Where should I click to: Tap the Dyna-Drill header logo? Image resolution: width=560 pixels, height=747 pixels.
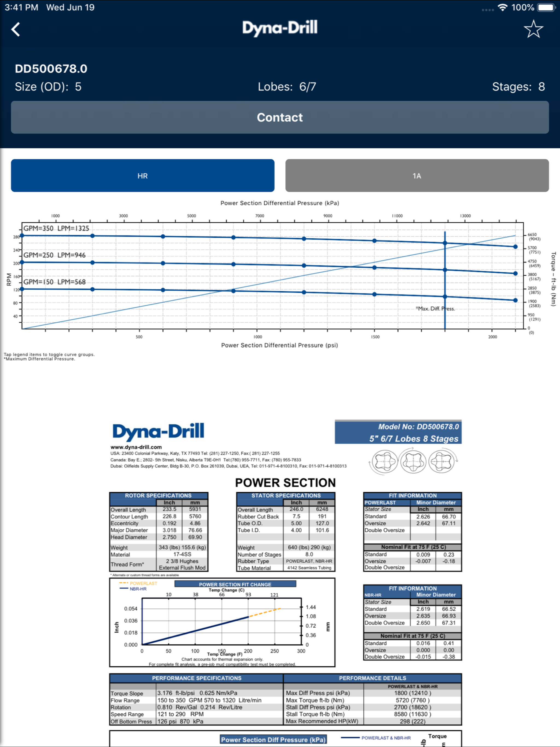coord(280,28)
